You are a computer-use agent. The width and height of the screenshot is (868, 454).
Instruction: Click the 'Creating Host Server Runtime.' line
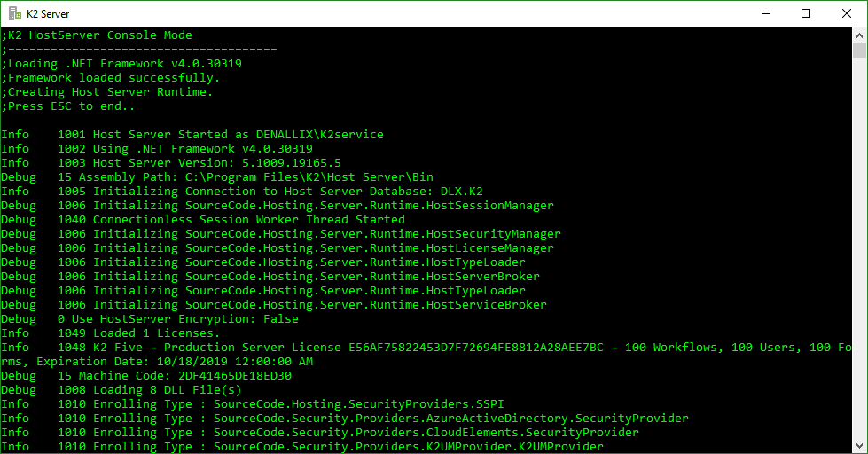click(107, 92)
